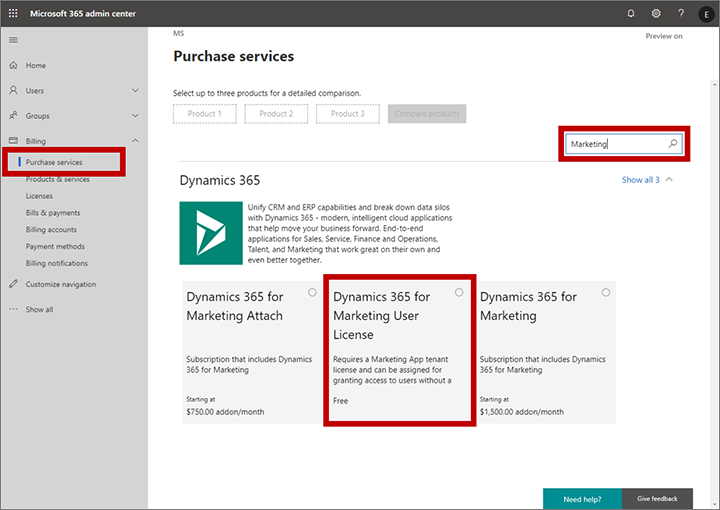Viewport: 720px width, 510px height.
Task: Collapse the Billing navigation section
Action: point(135,141)
